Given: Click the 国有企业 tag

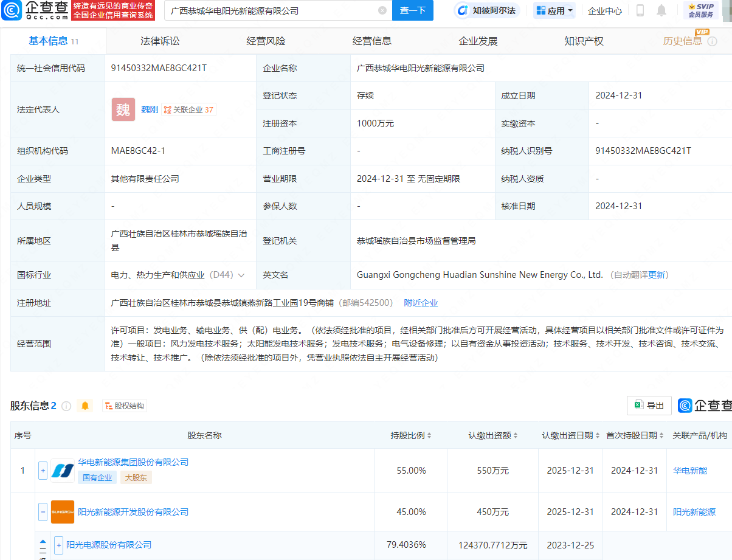Looking at the screenshot, I should (x=97, y=477).
